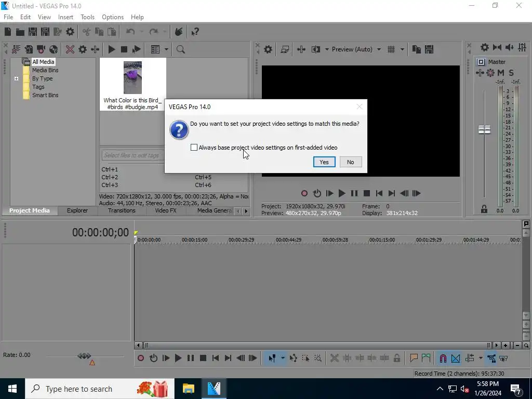The image size is (532, 399).
Task: Click Loop Playback in timeline transport
Action: [153, 358]
